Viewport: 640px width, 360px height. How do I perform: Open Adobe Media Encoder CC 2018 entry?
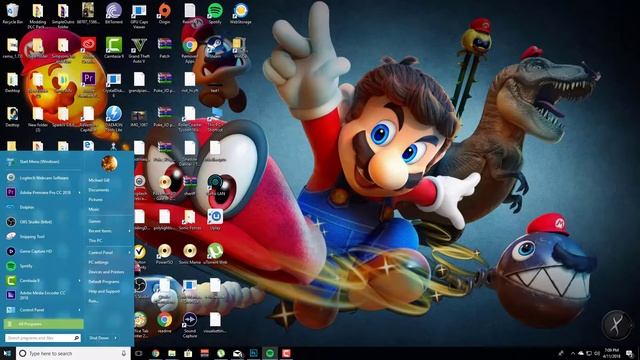(x=43, y=295)
